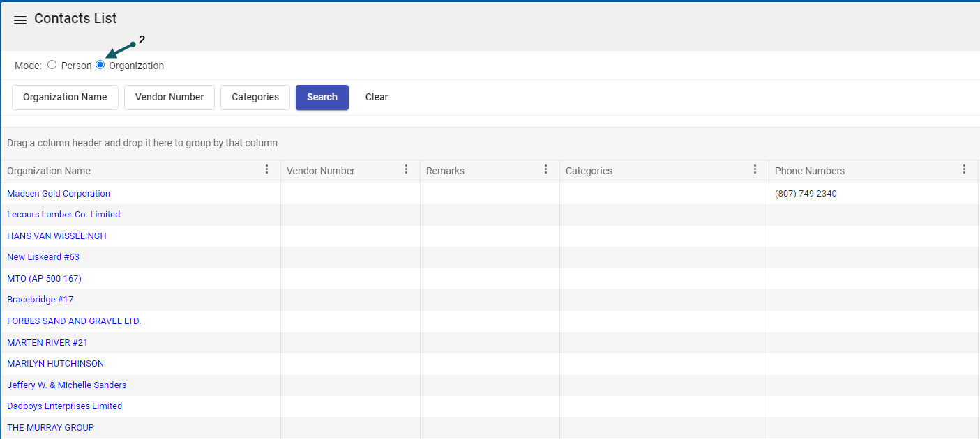Image resolution: width=980 pixels, height=439 pixels.
Task: Sort by Organization Name column header
Action: point(49,171)
